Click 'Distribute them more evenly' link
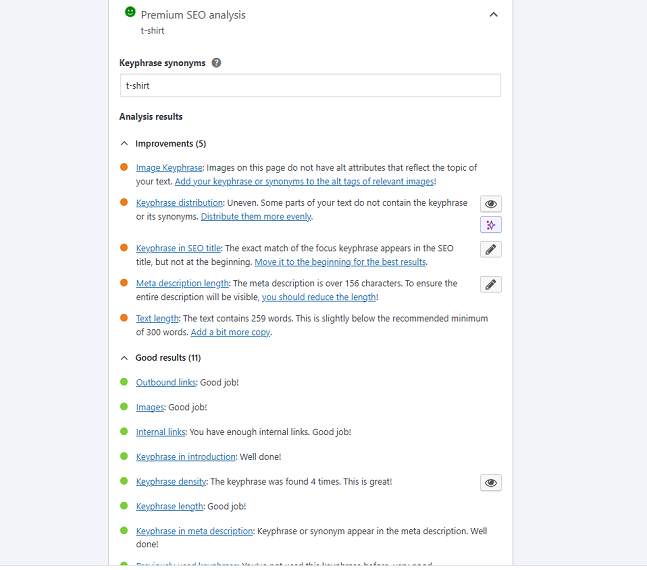This screenshot has width=647, height=570. [256, 217]
